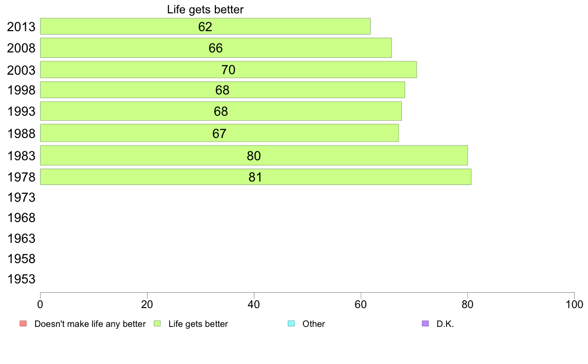The width and height of the screenshot is (588, 364).
Task: Click the purple 'D.K.' legend swatch
Action: 425,323
